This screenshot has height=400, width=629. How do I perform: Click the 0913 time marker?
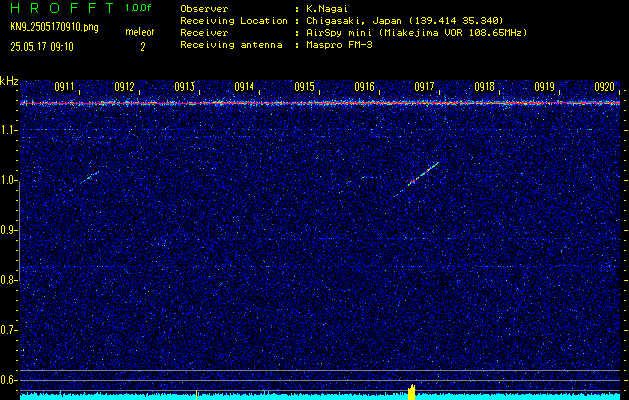184,86
